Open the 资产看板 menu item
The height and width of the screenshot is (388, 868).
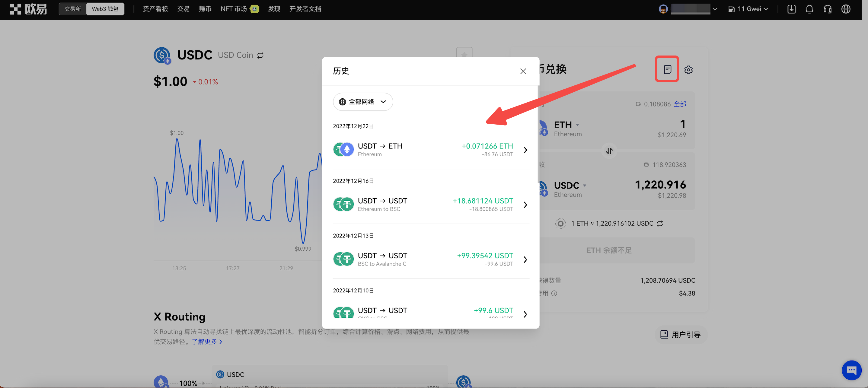[x=155, y=9]
